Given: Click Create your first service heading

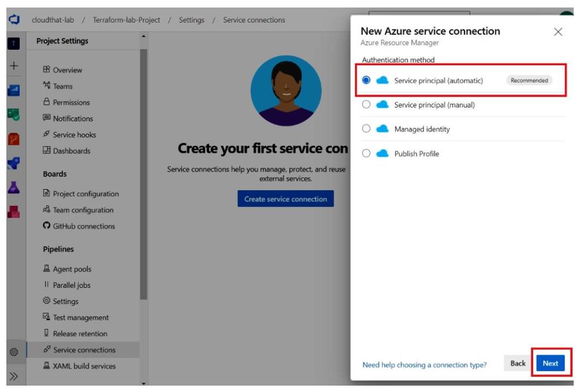Looking at the screenshot, I should [x=263, y=149].
